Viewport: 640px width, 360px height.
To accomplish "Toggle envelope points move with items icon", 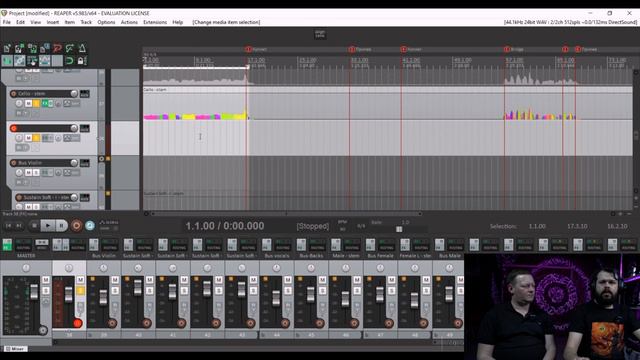I will pos(45,61).
